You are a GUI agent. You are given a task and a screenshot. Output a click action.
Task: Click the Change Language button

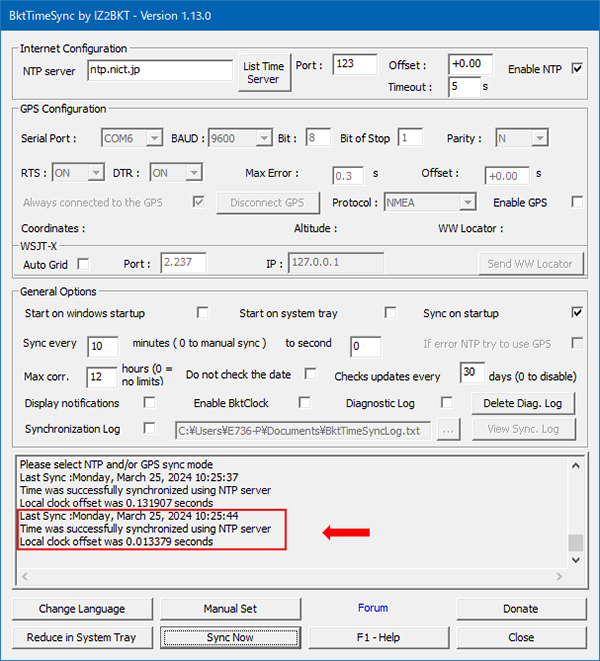click(x=82, y=609)
